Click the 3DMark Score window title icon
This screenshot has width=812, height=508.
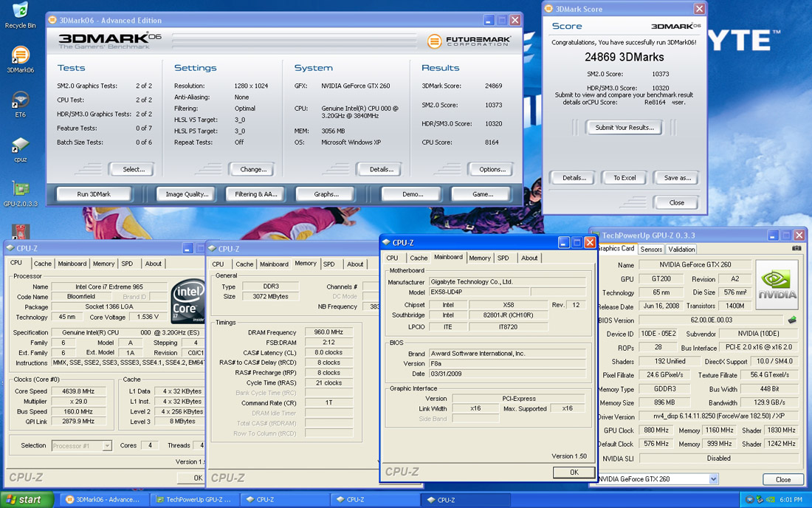pyautogui.click(x=549, y=9)
